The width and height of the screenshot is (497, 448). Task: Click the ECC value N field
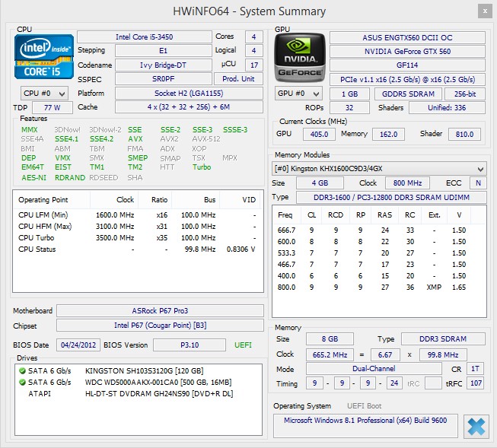click(x=478, y=183)
